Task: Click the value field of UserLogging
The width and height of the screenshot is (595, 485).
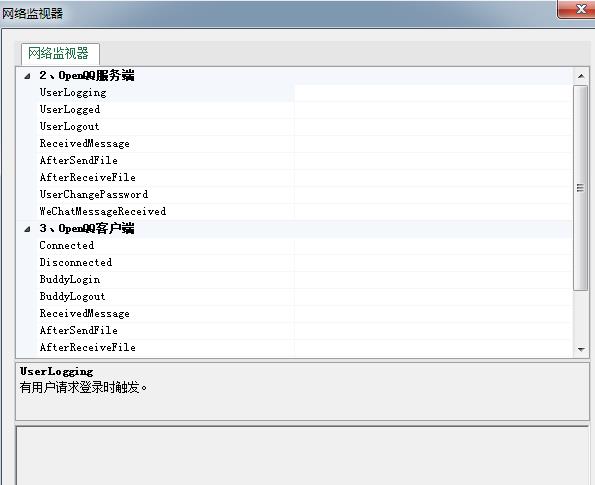Action: [x=433, y=93]
